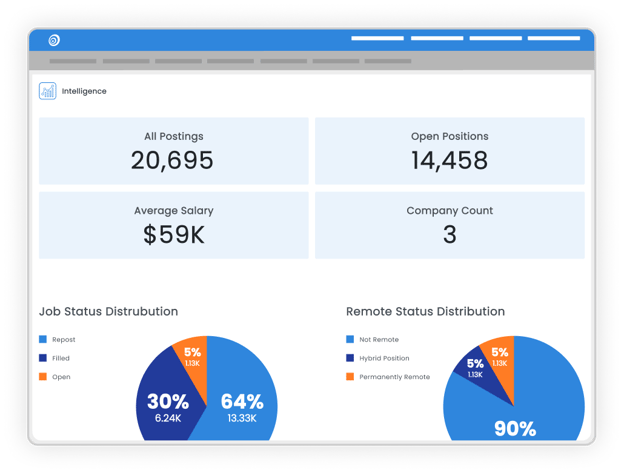Open the Average Salary $59K card
The width and height of the screenshot is (624, 473).
174,225
